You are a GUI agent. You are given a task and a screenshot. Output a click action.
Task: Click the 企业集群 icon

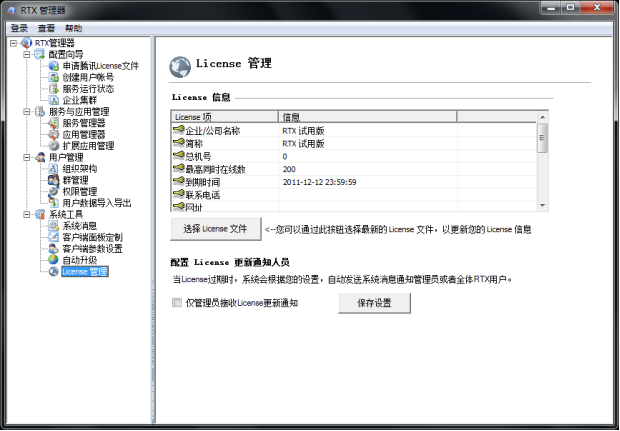[53, 100]
